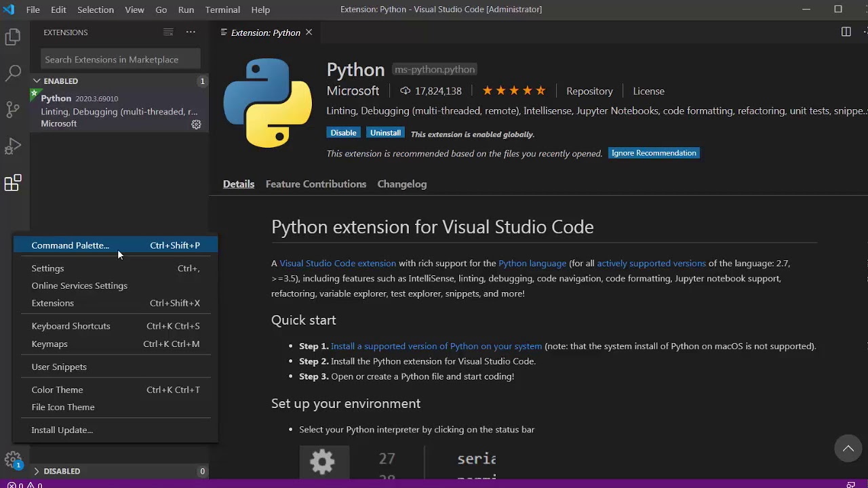
Task: Open Install a supported version of Python link
Action: (436, 346)
